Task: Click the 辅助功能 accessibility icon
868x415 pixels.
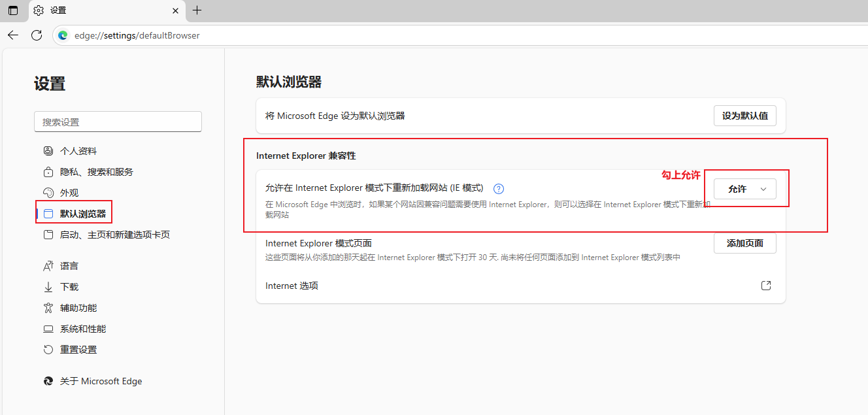Action: [48, 308]
